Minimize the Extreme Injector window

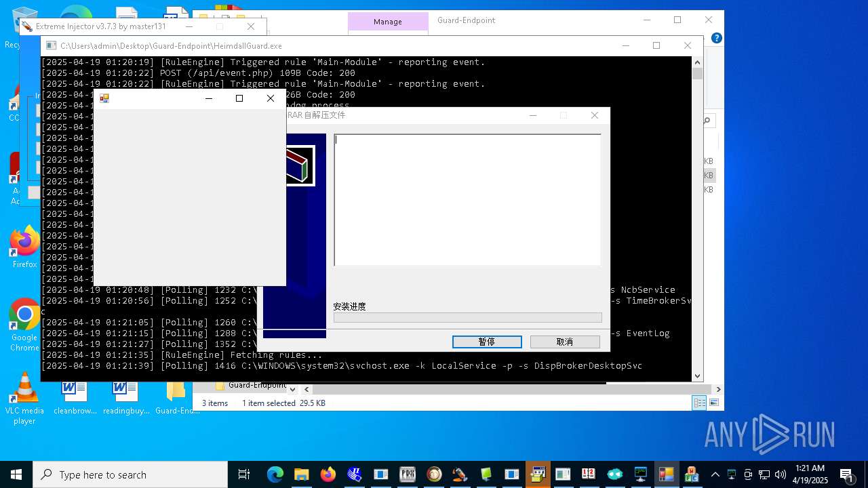click(x=189, y=26)
